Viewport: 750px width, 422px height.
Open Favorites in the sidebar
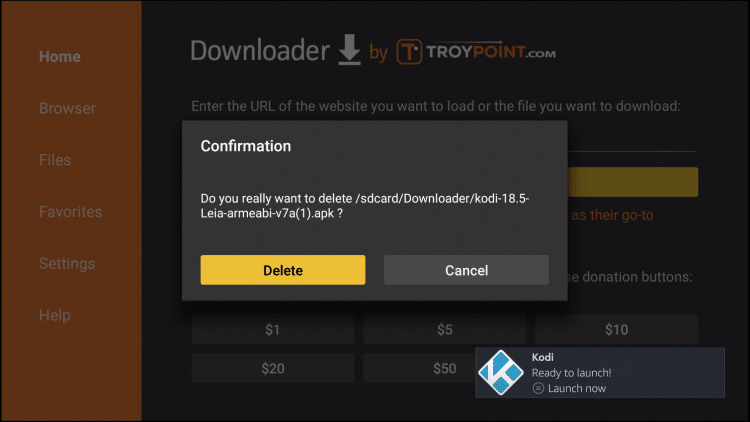pyautogui.click(x=71, y=211)
